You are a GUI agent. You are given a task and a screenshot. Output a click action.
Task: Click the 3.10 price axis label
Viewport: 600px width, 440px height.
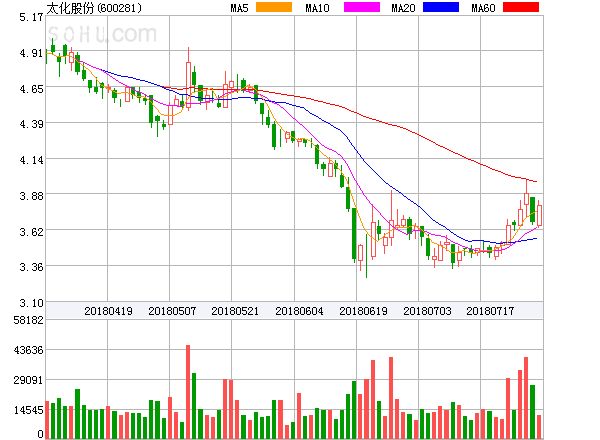(x=31, y=303)
